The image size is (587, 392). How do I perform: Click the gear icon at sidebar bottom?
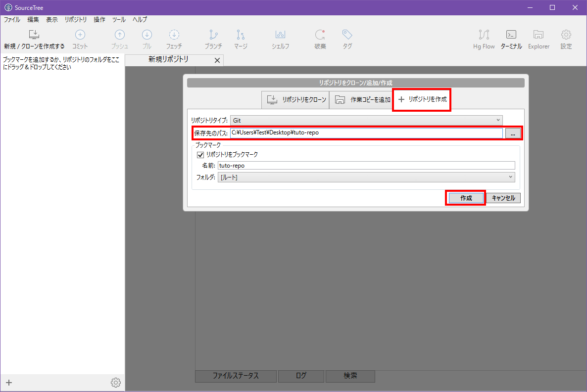pos(116,382)
